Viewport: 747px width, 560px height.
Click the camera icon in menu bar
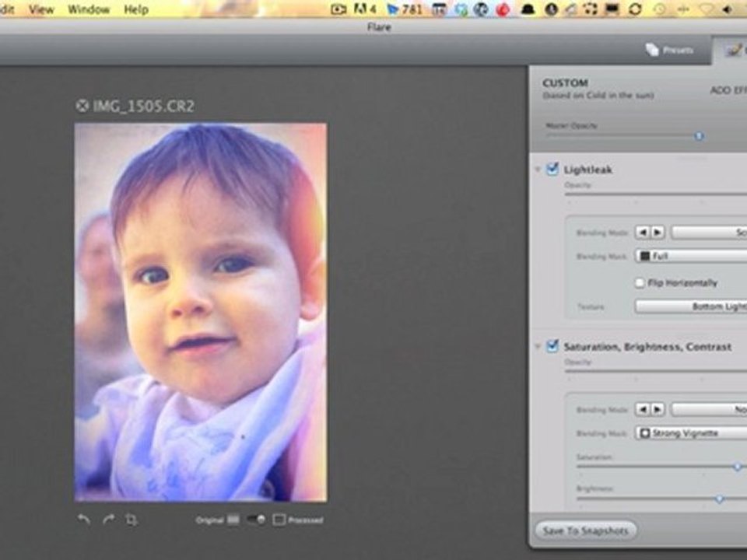(x=338, y=9)
